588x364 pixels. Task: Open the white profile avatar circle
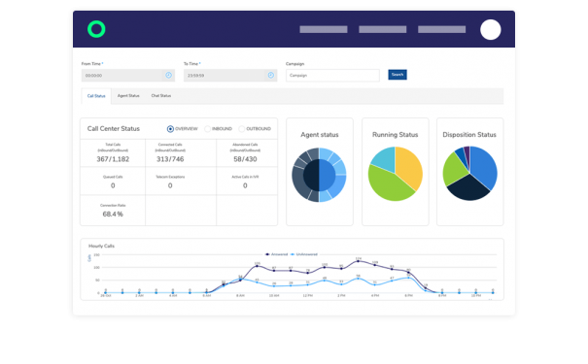pyautogui.click(x=490, y=29)
